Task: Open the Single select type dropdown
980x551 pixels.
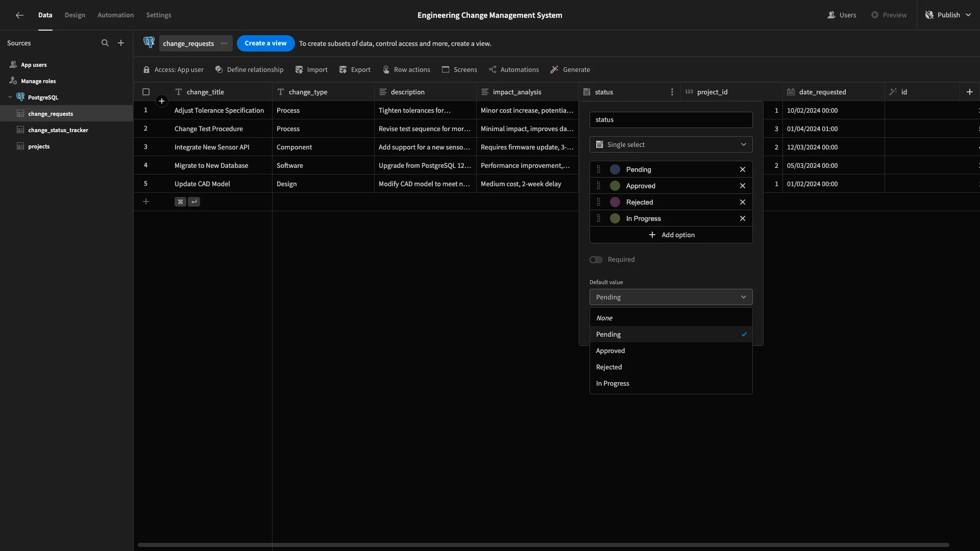Action: point(671,144)
